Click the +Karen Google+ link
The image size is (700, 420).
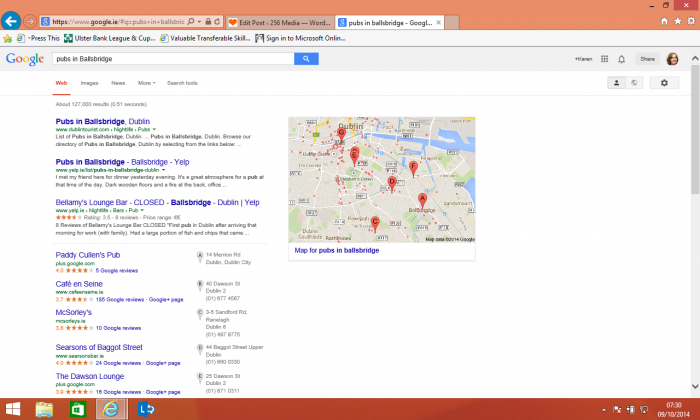(x=583, y=59)
